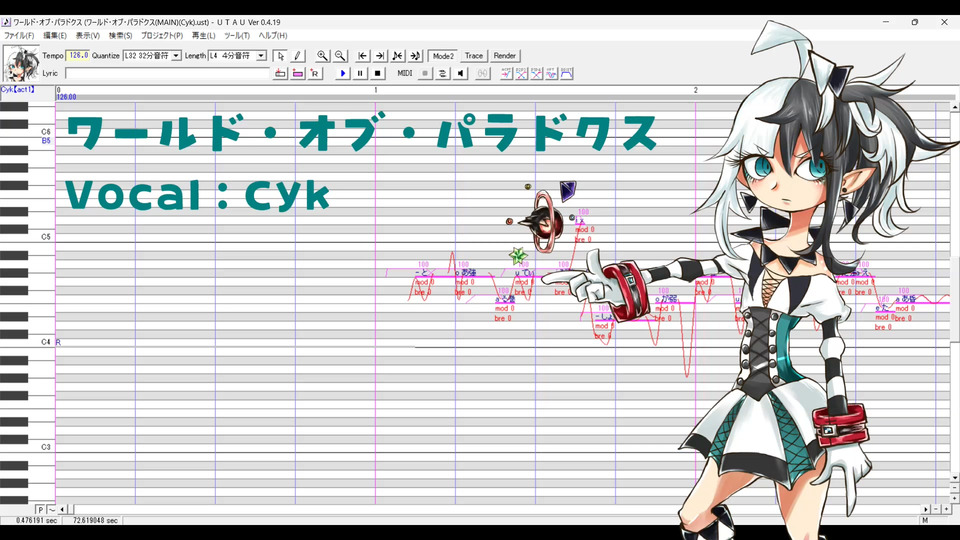Click the C3 piano key label

tap(46, 447)
